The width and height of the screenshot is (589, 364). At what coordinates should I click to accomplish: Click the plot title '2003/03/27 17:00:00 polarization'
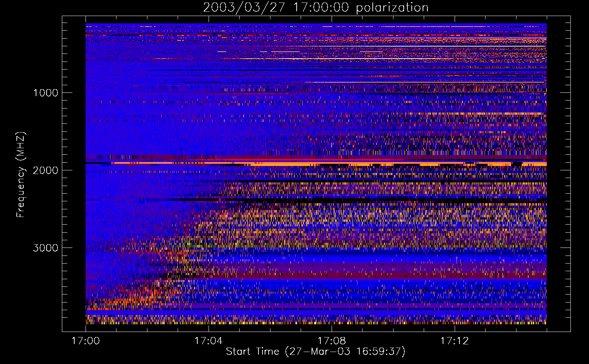click(x=316, y=8)
